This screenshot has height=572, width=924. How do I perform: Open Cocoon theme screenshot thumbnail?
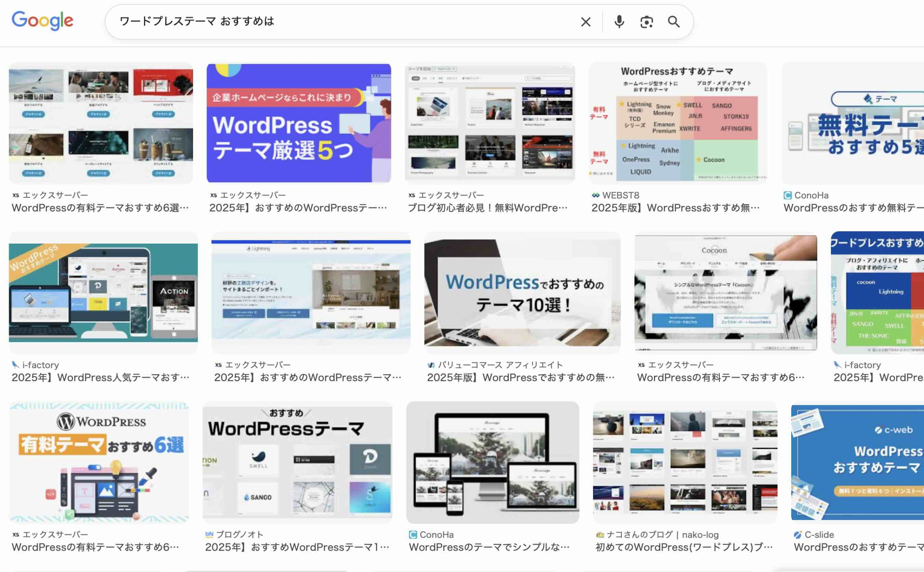coord(725,292)
